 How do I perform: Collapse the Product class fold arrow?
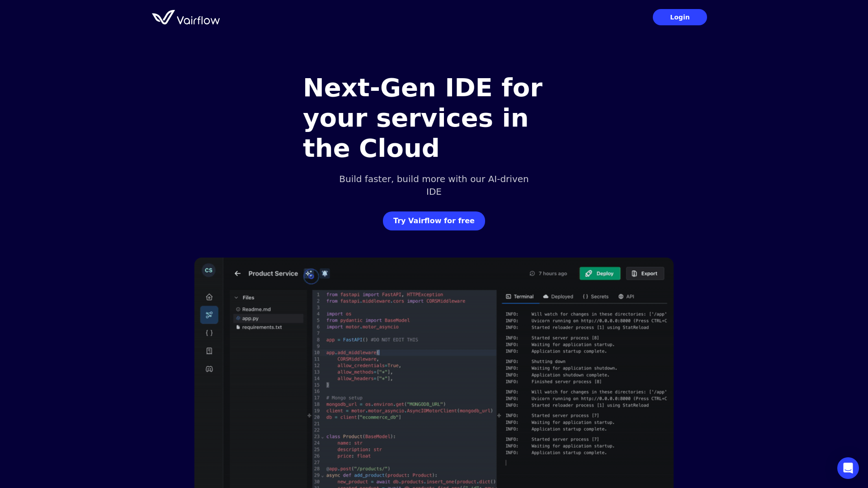(x=322, y=437)
